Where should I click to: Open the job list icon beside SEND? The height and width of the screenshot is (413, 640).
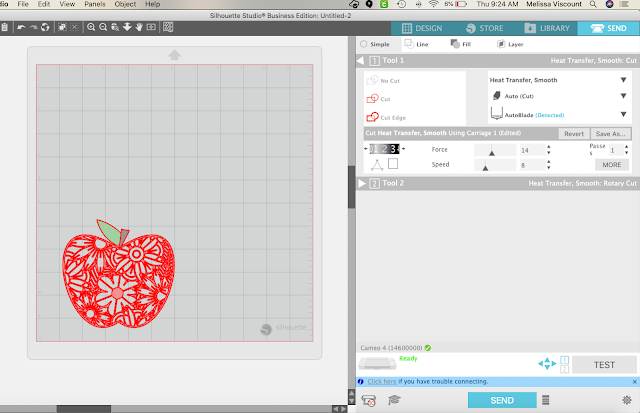coord(545,400)
